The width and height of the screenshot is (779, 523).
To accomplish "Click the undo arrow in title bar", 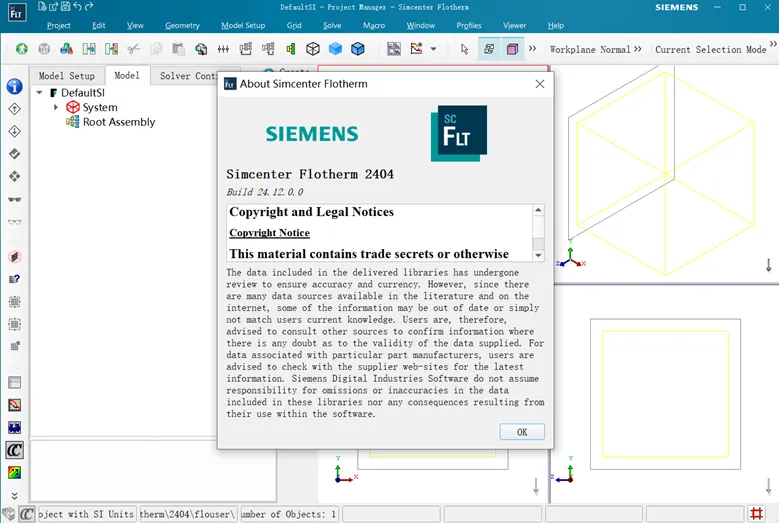I will tap(78, 6).
